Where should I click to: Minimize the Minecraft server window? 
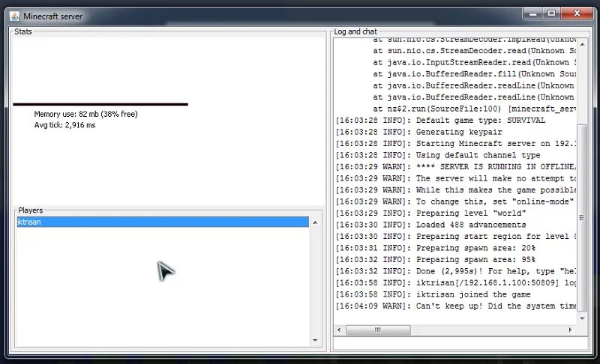click(532, 13)
